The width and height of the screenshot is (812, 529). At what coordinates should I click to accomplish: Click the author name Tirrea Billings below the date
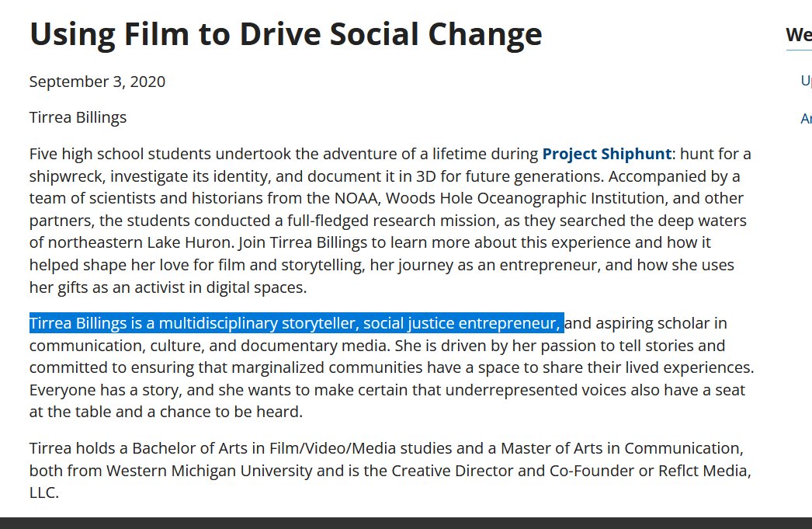tap(78, 117)
